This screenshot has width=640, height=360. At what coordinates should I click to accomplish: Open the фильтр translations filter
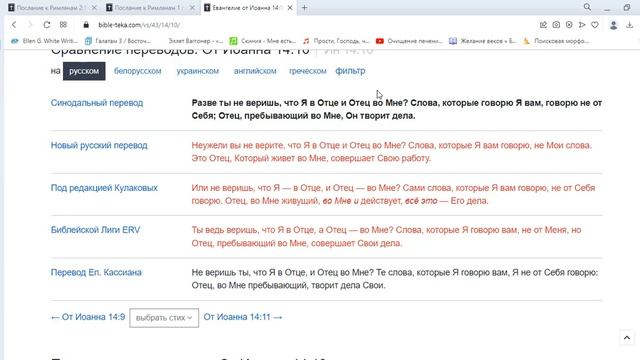pyautogui.click(x=350, y=71)
